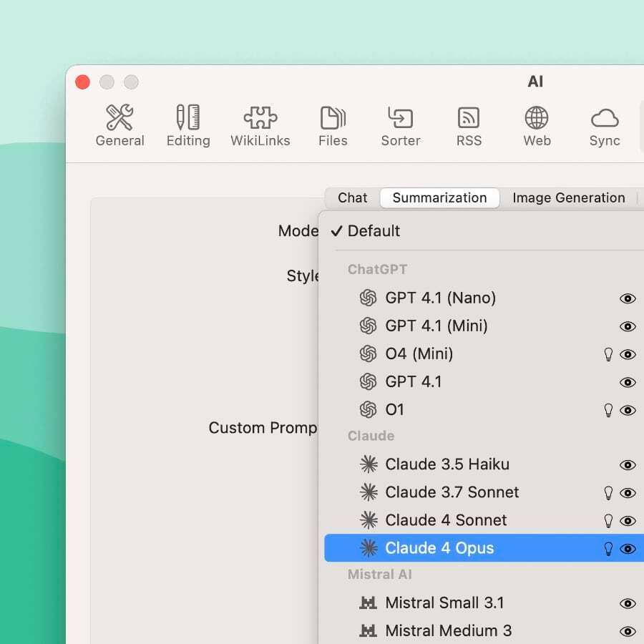Open the Image Generation tab
644x644 pixels.
click(x=569, y=198)
